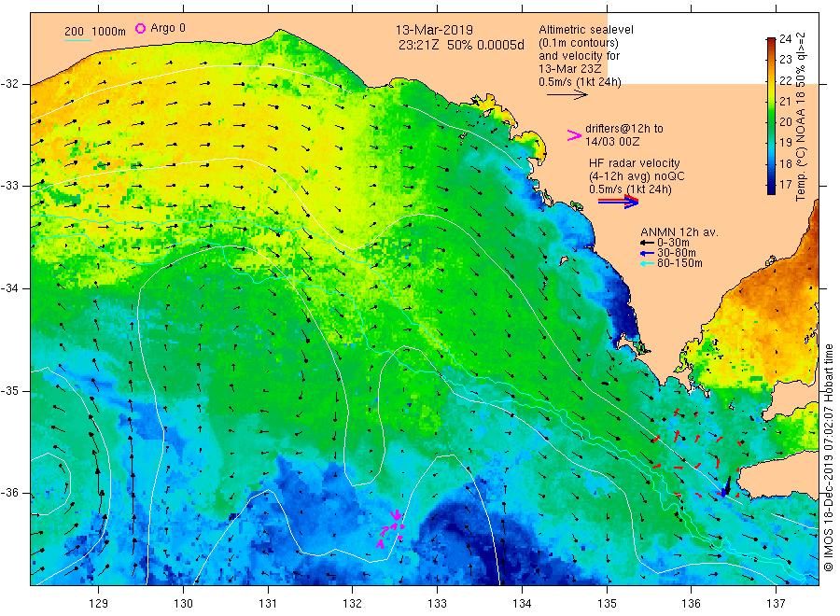Viewport: 840px width, 616px height.
Task: Click the '132' longitude axis label
Action: 353,604
